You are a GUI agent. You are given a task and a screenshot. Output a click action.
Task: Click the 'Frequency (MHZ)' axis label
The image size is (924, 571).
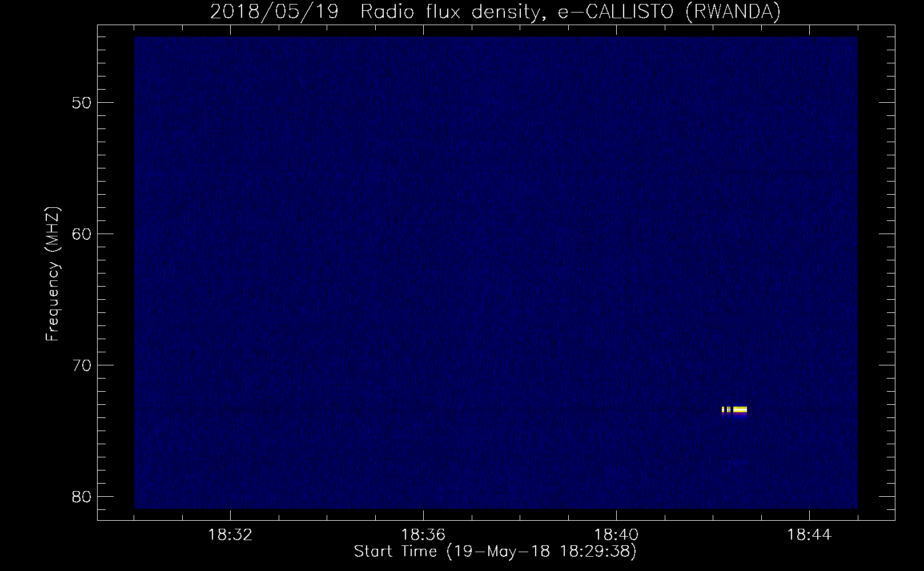[x=53, y=274]
